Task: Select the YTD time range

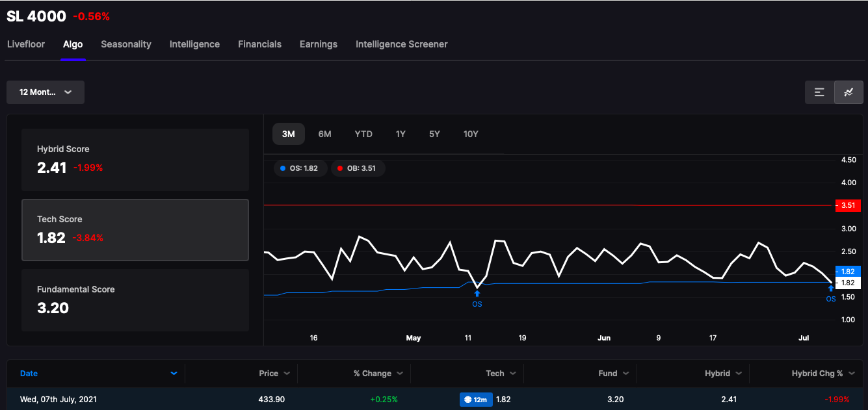Action: click(x=363, y=134)
